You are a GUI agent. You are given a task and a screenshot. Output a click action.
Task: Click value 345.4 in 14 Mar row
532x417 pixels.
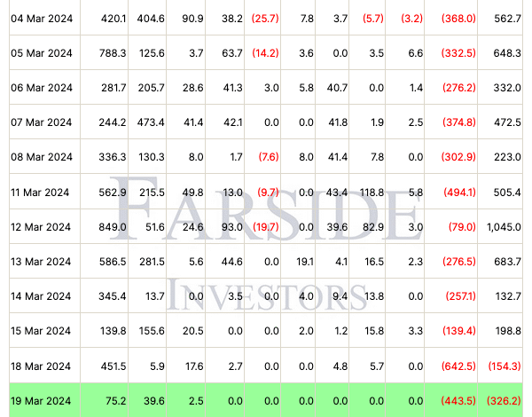(113, 296)
